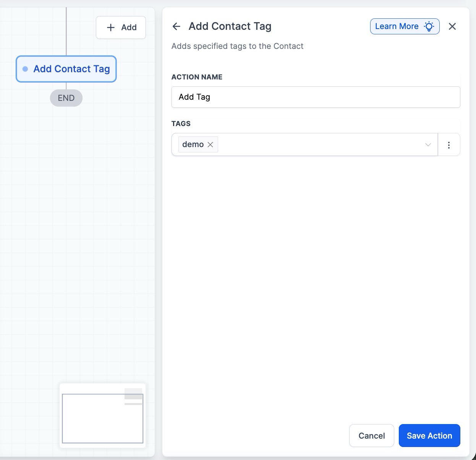Select the demo tag chip

[x=193, y=144]
